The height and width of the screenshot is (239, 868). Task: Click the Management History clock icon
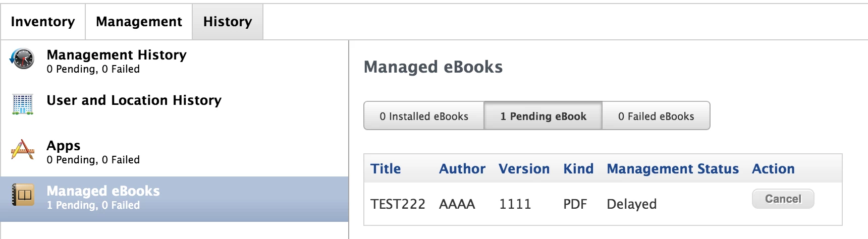[22, 59]
